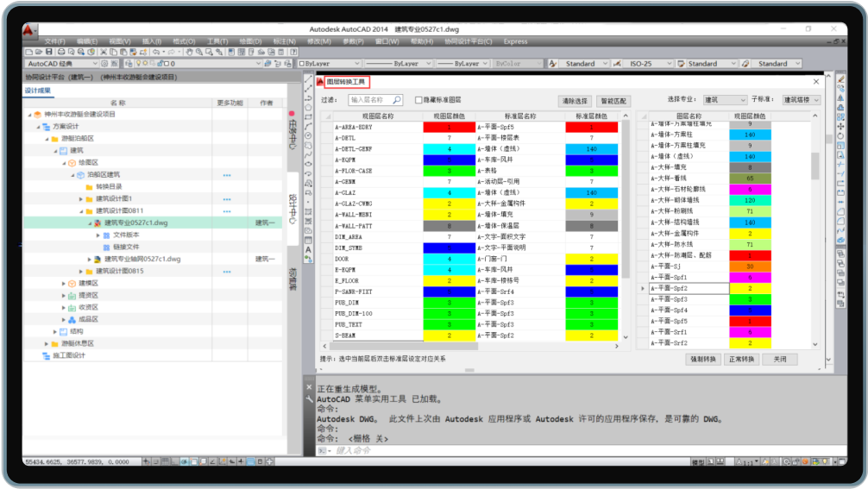Click the Cut scissors icon
Viewport: 868px width, 489px height.
103,52
